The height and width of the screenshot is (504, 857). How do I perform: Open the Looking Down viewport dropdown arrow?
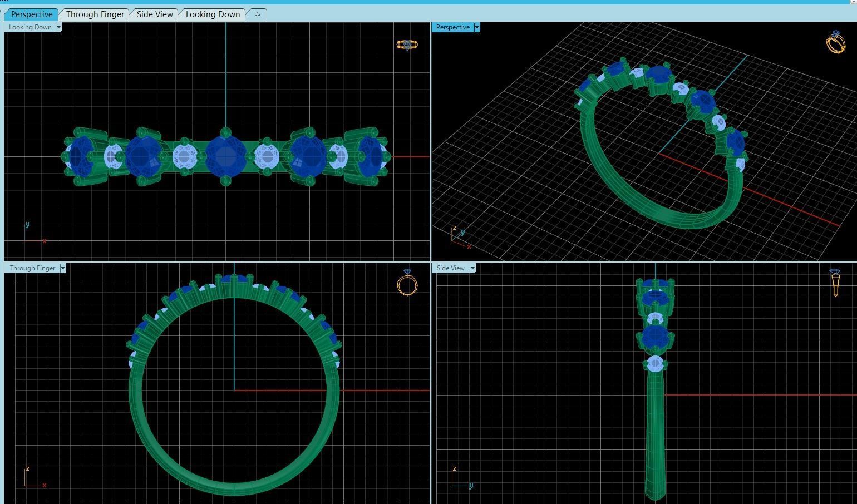pos(58,27)
